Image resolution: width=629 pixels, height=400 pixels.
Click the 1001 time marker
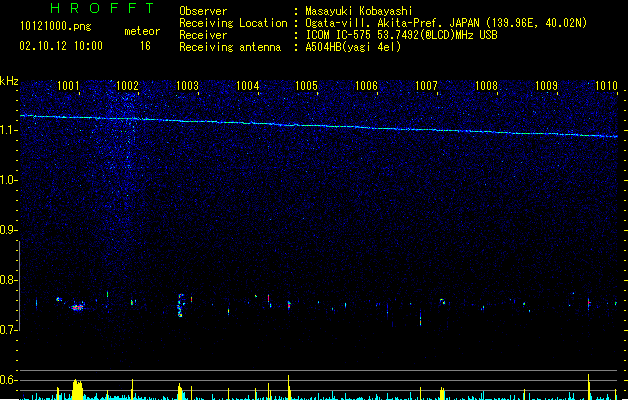68,85
